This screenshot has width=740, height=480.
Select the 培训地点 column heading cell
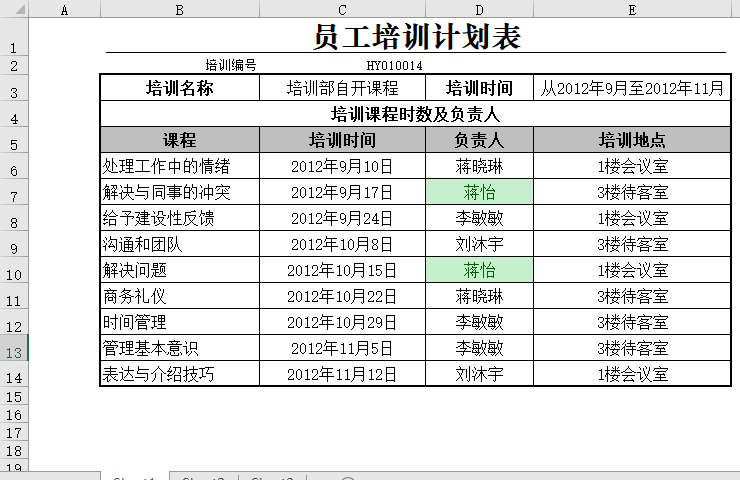tap(632, 140)
